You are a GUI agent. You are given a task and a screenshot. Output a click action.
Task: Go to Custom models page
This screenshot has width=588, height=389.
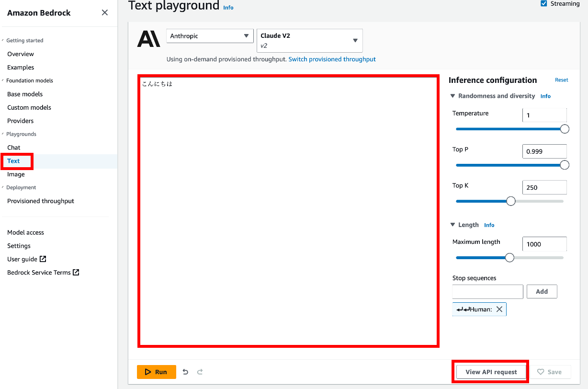[29, 108]
